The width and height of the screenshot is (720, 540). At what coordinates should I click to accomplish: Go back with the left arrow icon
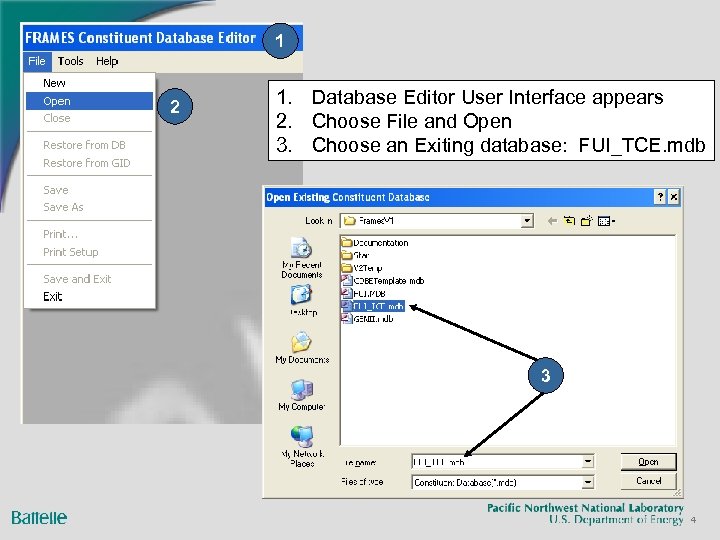(552, 221)
